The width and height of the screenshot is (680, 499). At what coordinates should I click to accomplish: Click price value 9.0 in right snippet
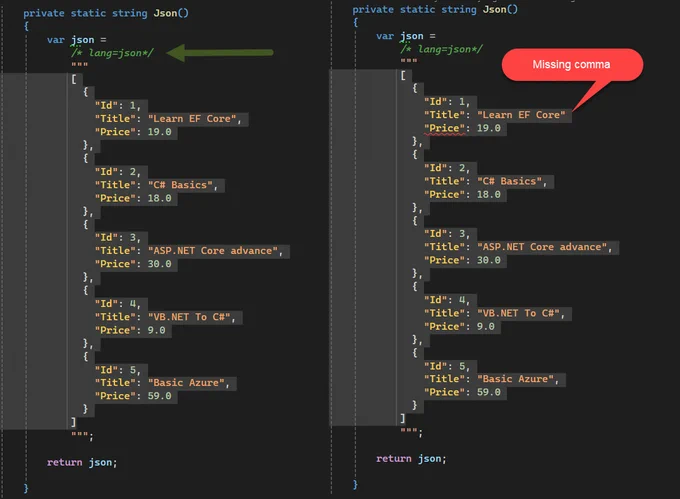tap(486, 326)
